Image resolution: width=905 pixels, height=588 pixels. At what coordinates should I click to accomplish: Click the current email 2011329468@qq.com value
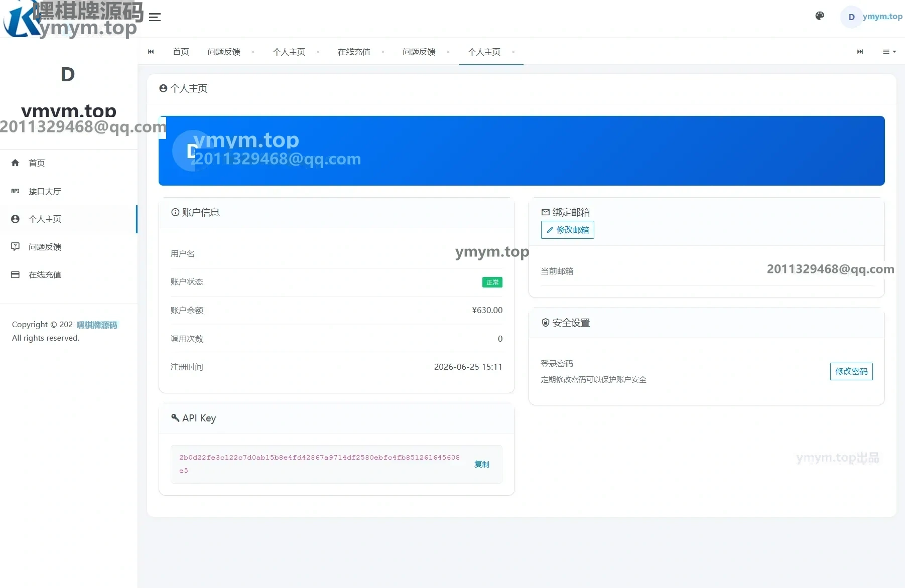tap(830, 269)
